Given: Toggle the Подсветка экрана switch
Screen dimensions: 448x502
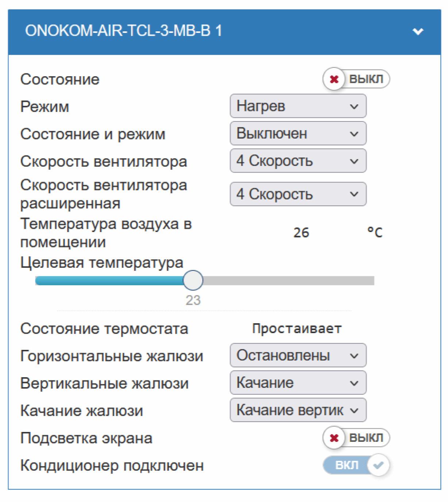Looking at the screenshot, I should pos(356,438).
